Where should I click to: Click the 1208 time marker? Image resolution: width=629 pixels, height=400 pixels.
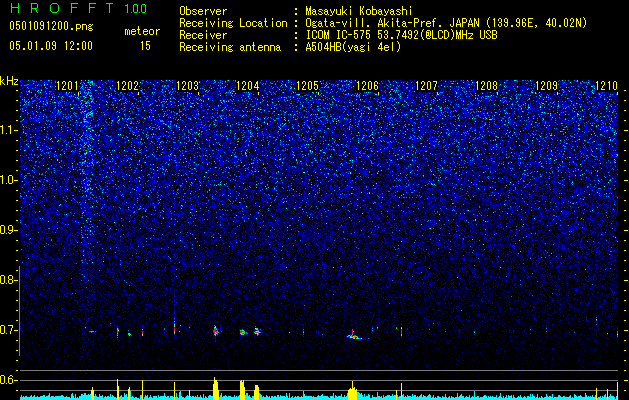tap(486, 85)
